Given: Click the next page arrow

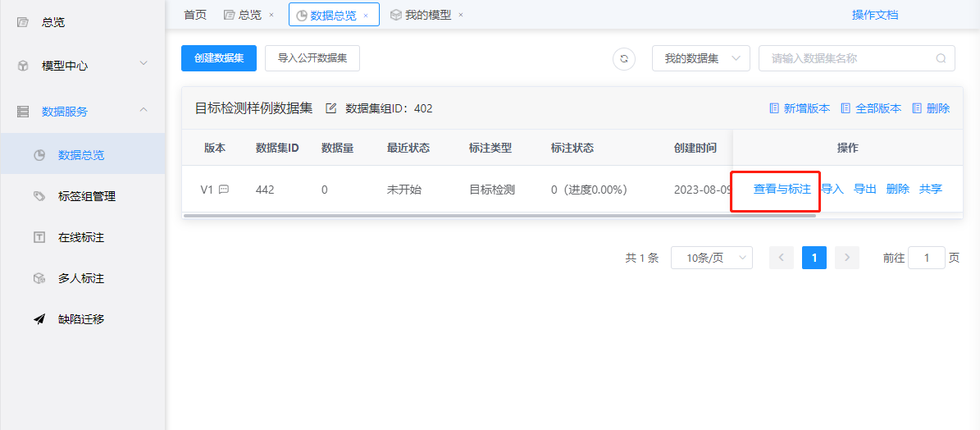Looking at the screenshot, I should [847, 258].
